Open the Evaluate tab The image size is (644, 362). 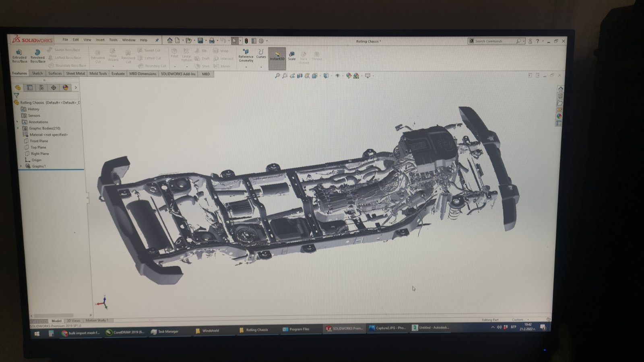(118, 74)
